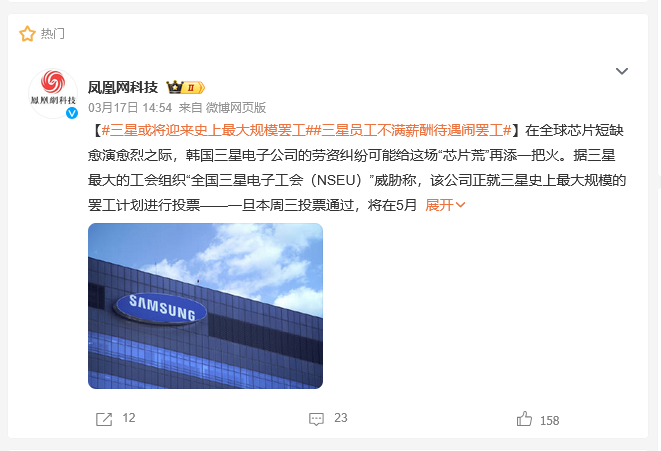Click the gold crown membership badge
661x451 pixels.
coord(185,87)
